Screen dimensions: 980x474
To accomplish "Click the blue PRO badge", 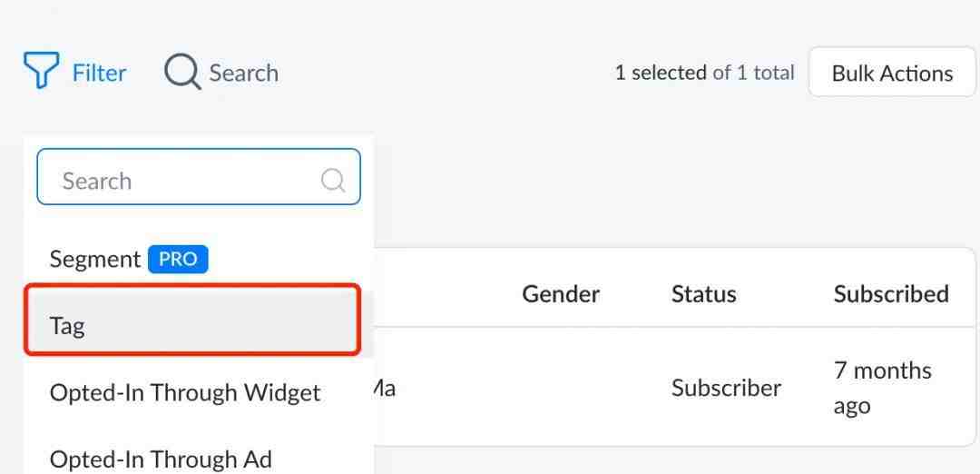I will coord(178,259).
